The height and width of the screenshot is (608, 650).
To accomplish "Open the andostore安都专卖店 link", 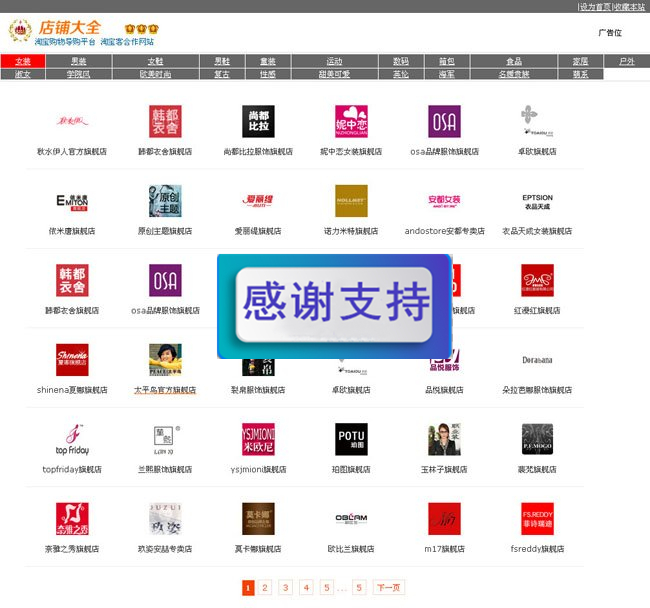I will 444,231.
